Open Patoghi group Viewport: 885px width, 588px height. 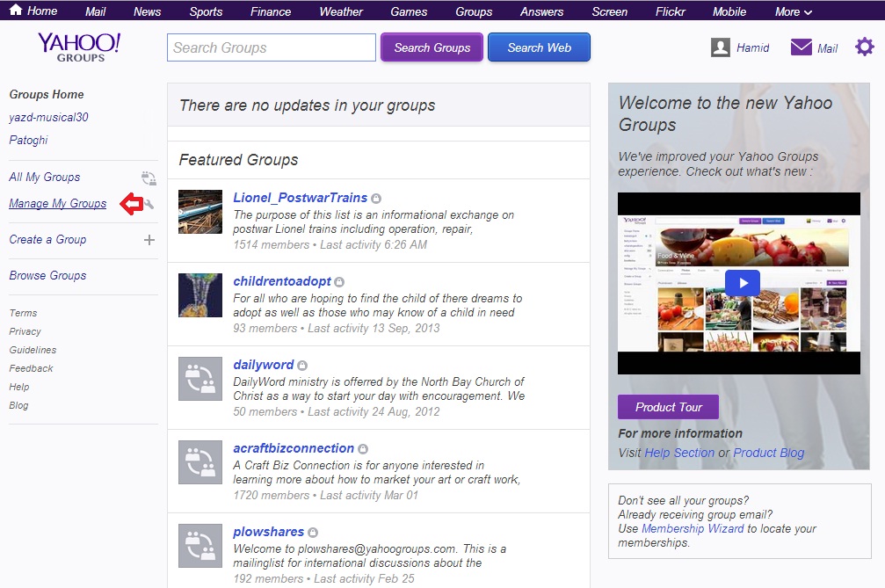pyautogui.click(x=28, y=140)
